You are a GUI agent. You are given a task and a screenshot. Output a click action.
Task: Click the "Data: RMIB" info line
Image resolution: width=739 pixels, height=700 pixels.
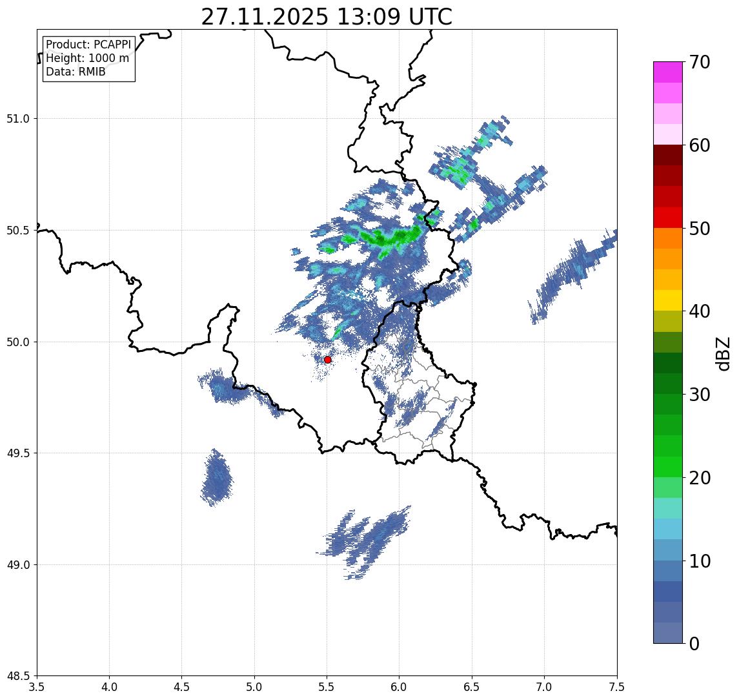[x=76, y=72]
